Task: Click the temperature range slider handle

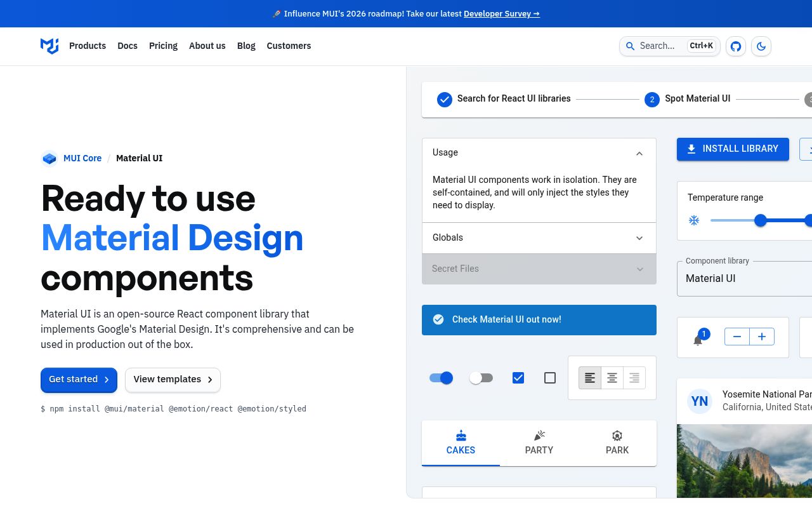Action: (761, 220)
